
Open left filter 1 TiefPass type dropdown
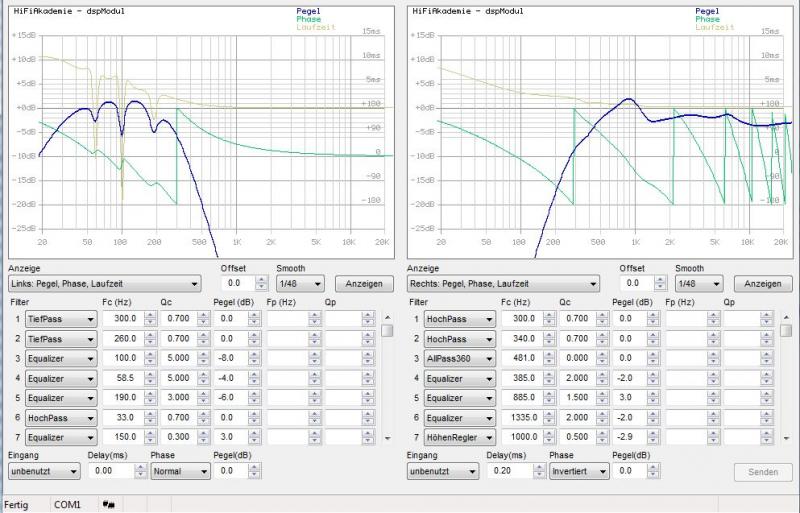click(61, 319)
